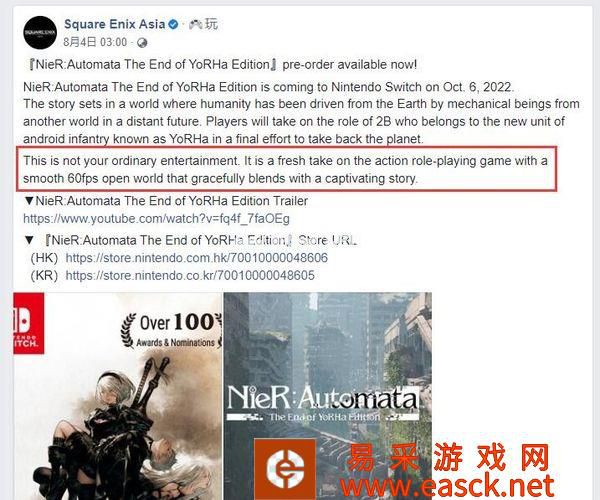
Task: Click the game controller icon in the header
Action: coord(196,24)
